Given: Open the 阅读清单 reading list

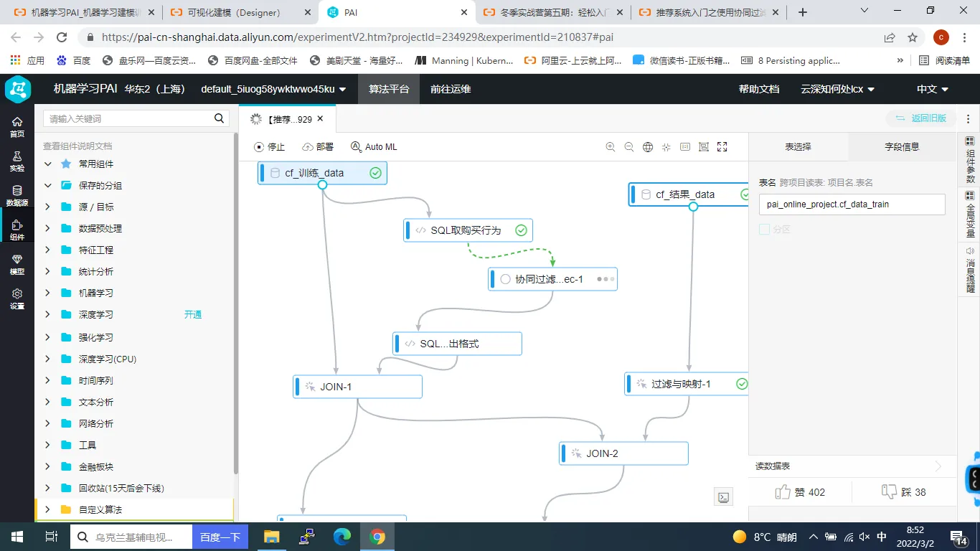Looking at the screenshot, I should click(944, 61).
